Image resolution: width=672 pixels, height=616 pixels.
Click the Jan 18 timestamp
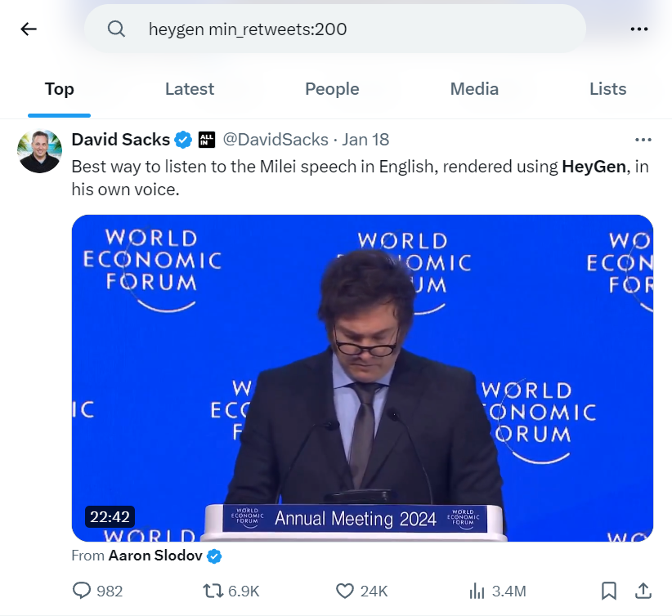(365, 140)
